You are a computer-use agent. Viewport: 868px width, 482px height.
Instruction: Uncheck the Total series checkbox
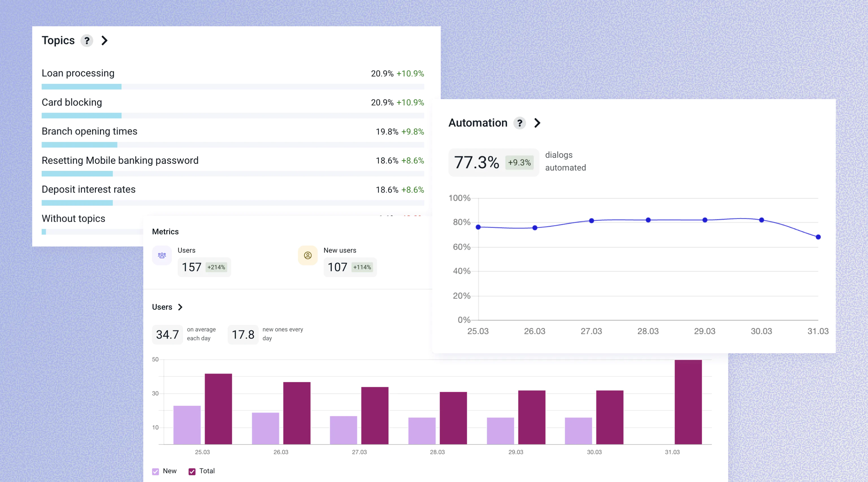192,471
